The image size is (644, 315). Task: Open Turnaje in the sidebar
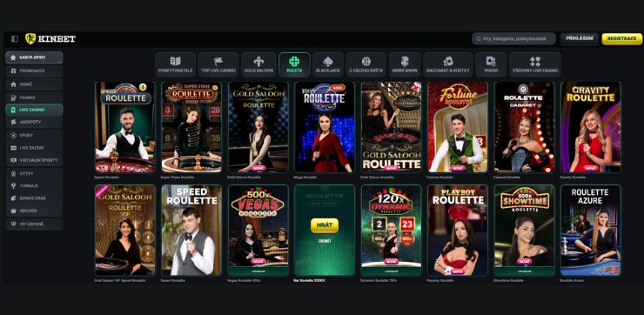(34, 185)
